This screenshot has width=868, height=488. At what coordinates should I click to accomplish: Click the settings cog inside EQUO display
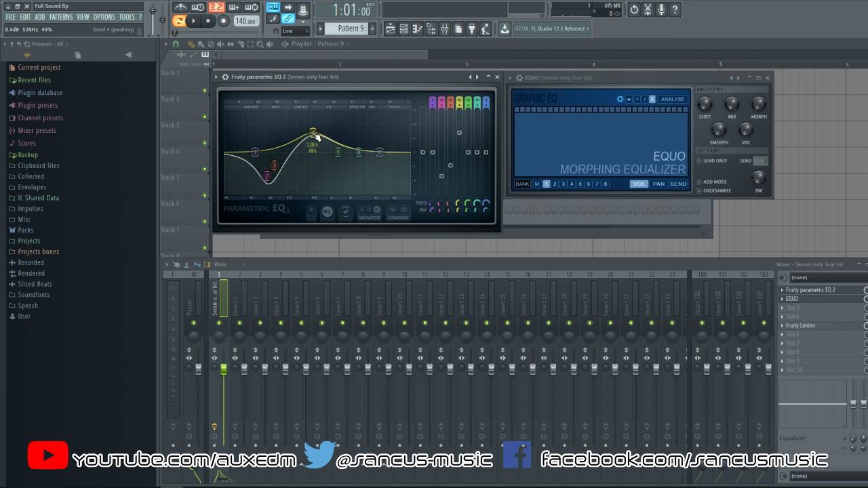(620, 99)
